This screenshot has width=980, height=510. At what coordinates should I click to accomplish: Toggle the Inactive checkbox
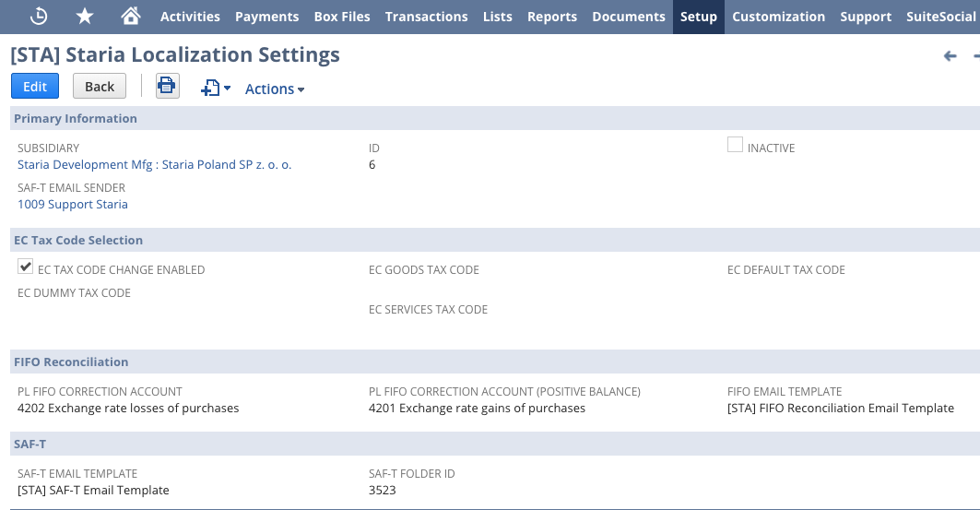coord(735,145)
